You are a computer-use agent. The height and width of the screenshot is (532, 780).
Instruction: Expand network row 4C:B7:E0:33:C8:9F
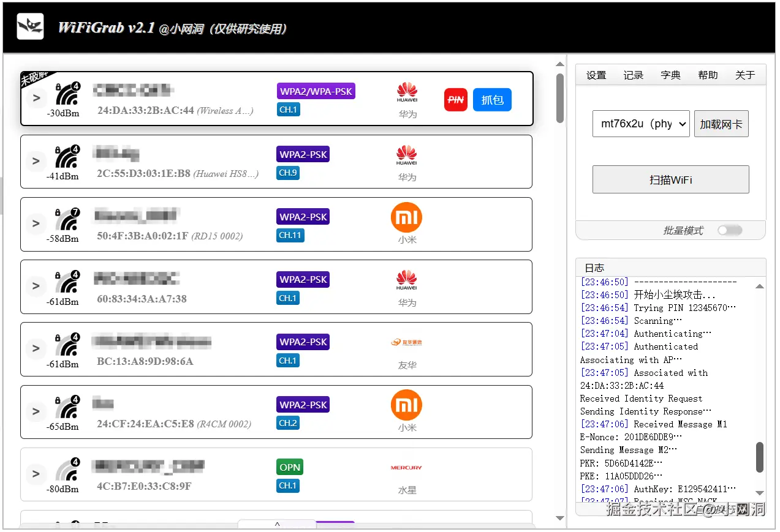(x=36, y=474)
